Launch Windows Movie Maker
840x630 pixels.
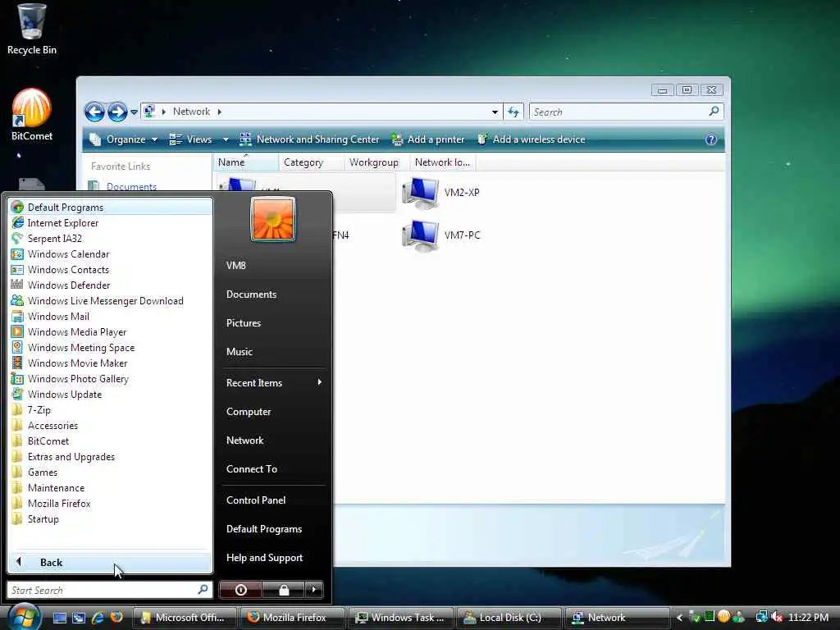[x=111, y=363]
